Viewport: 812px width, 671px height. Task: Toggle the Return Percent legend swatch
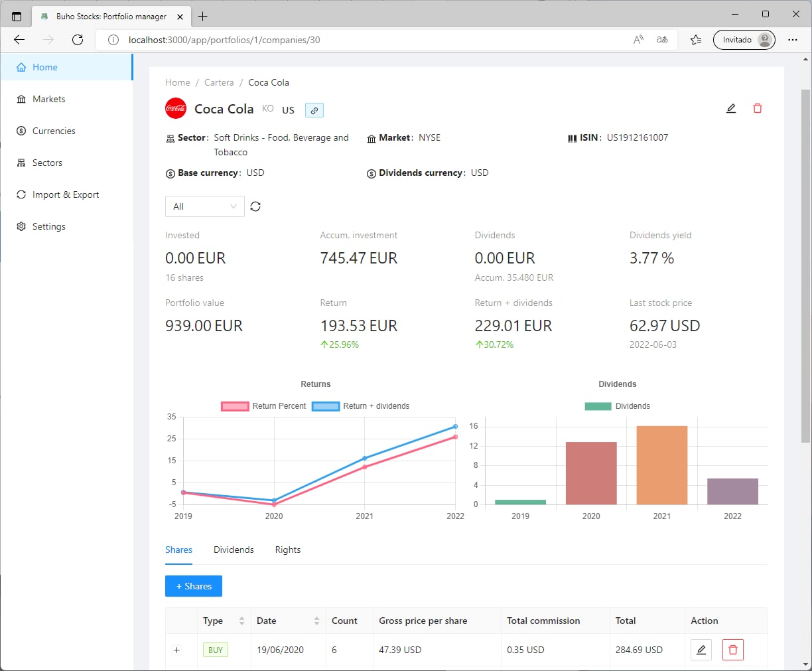[235, 406]
